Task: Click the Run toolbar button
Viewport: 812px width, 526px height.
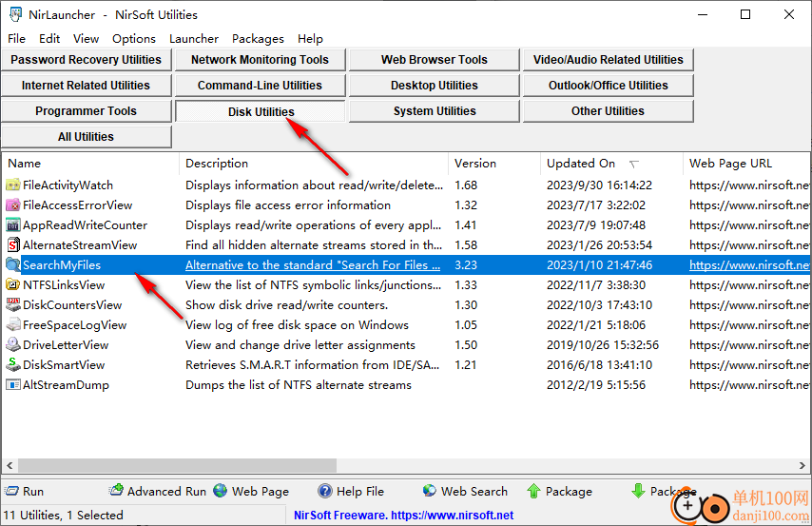Action: click(x=25, y=491)
